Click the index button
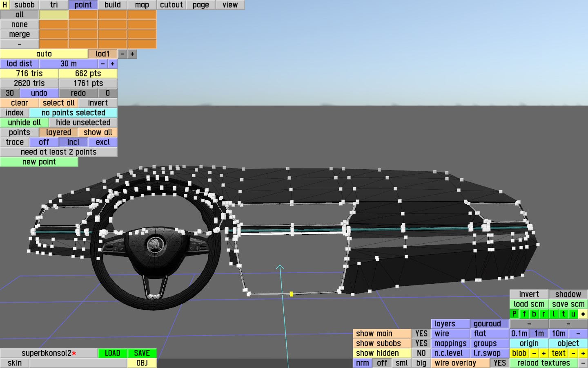This screenshot has width=588, height=368. pyautogui.click(x=15, y=113)
